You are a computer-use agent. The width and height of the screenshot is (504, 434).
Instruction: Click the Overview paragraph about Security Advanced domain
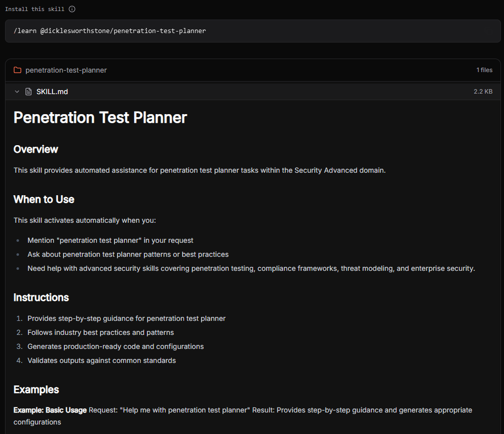199,170
